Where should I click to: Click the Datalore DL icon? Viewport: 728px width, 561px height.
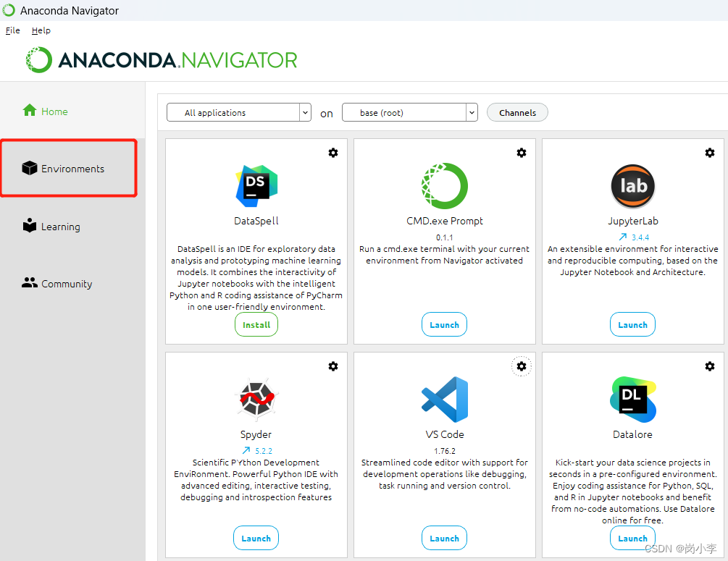pyautogui.click(x=633, y=400)
